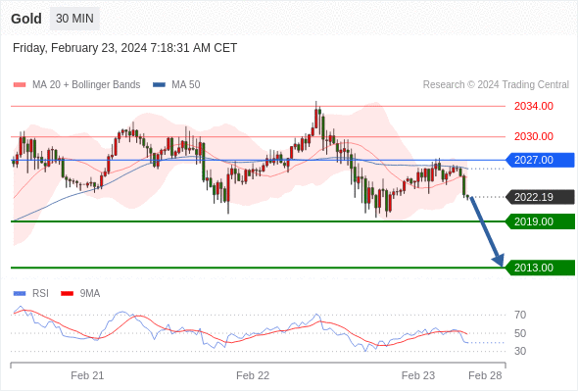Click the Gold chart title
Viewport: 578px width, 392px height.
[26, 19]
